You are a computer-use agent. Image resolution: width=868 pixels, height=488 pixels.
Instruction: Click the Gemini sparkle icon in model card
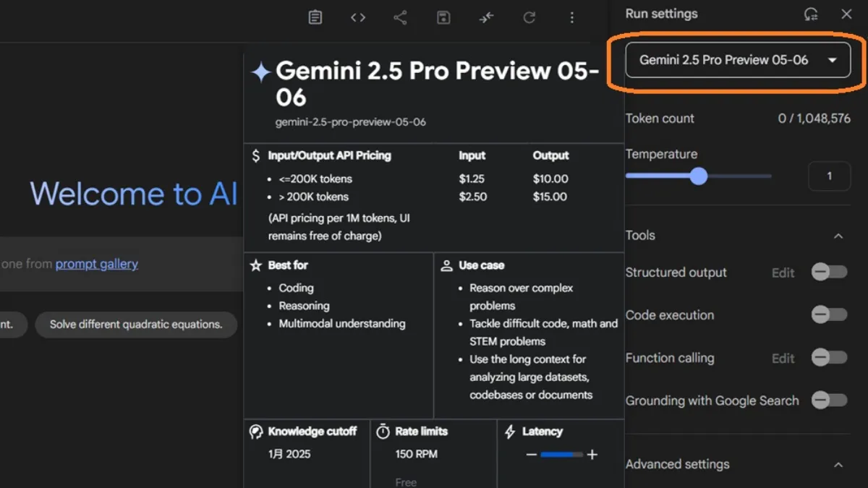coord(260,72)
